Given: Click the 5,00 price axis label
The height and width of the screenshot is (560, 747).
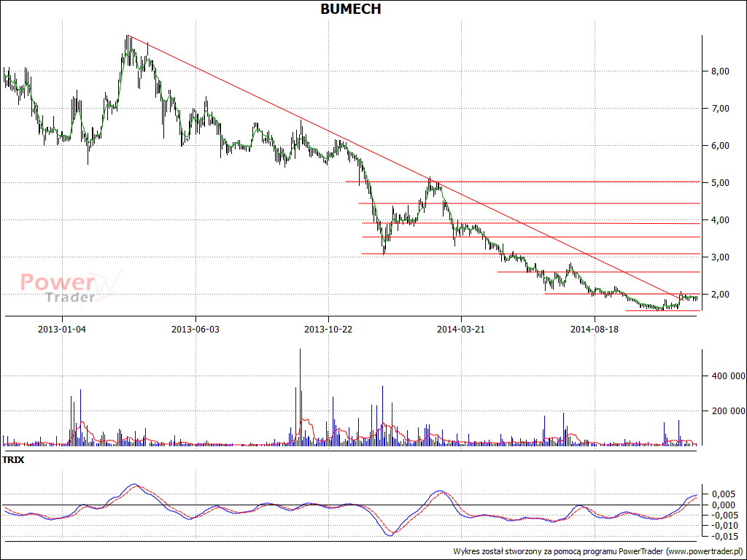Looking at the screenshot, I should point(720,183).
